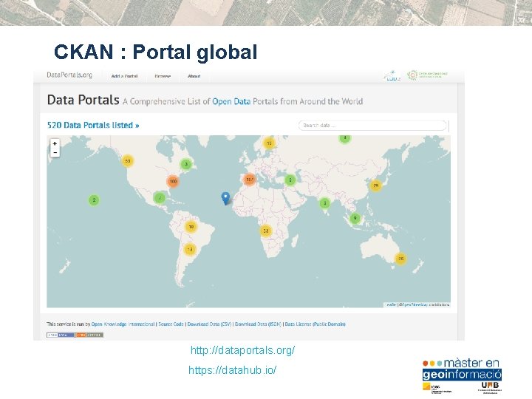The height and width of the screenshot is (399, 532).
Task: Focus the Search data input field
Action: tap(372, 126)
